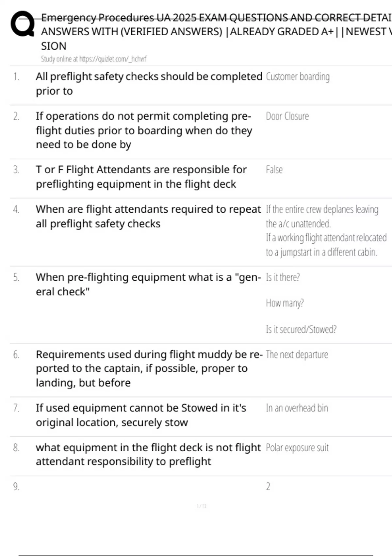Click the page number indicator 1/13

tap(202, 506)
